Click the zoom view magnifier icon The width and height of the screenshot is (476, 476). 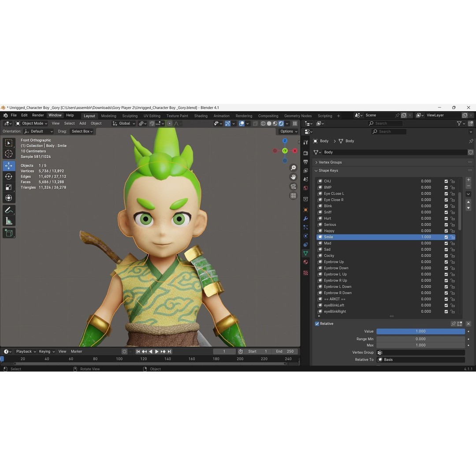pos(293,167)
